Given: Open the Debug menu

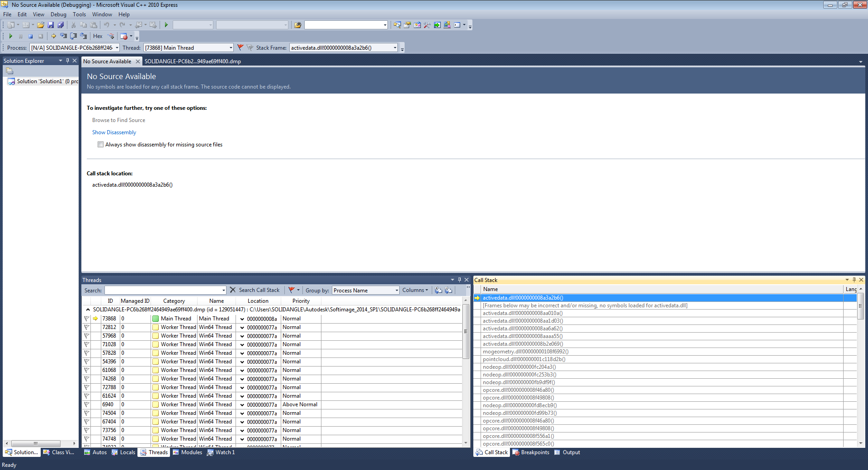Looking at the screenshot, I should tap(58, 14).
